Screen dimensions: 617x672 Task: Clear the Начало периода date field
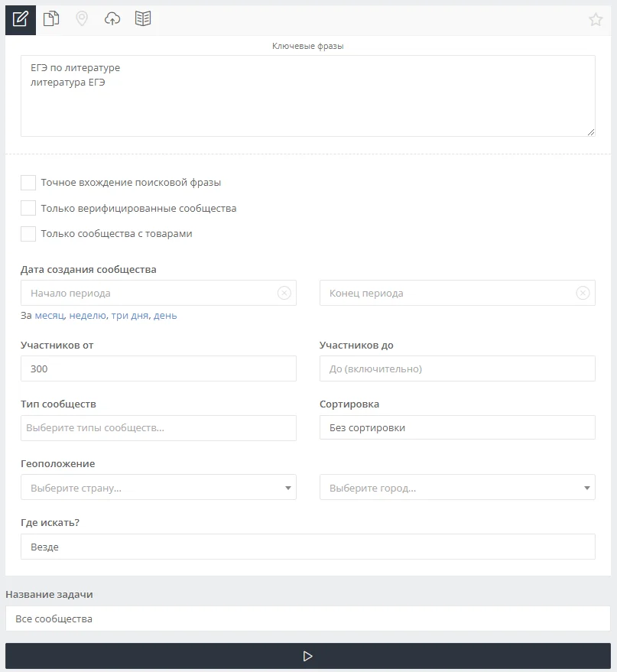tap(284, 293)
